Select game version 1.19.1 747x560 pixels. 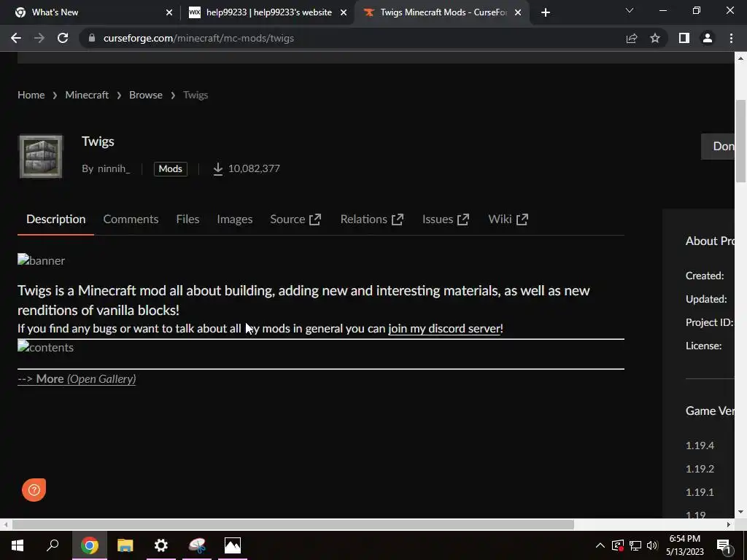(x=700, y=492)
